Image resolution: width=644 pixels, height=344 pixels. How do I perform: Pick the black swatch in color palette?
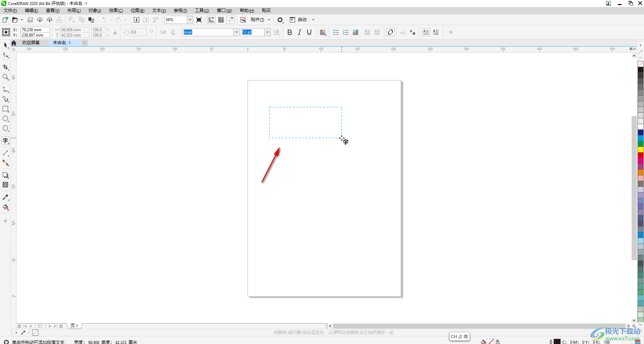[641, 70]
